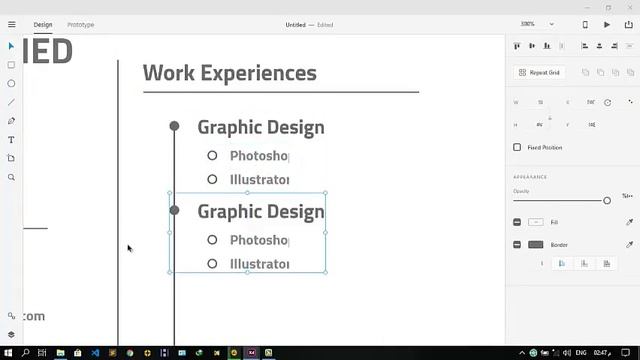The image size is (640, 360).
Task: Select the Text tool
Action: click(x=11, y=140)
